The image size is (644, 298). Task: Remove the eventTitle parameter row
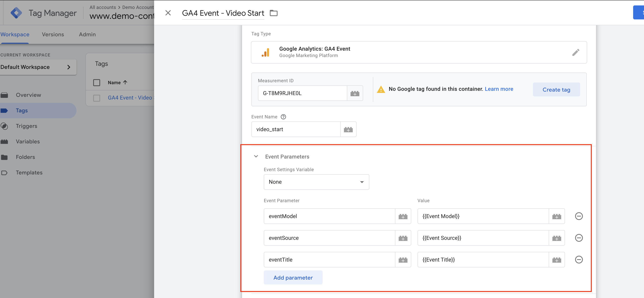(x=579, y=260)
